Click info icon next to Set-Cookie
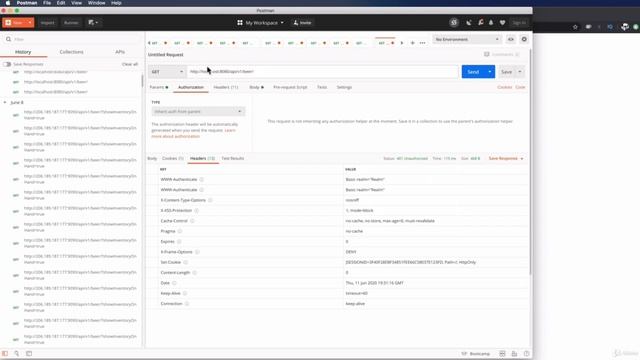This screenshot has width=640, height=360. click(x=185, y=262)
